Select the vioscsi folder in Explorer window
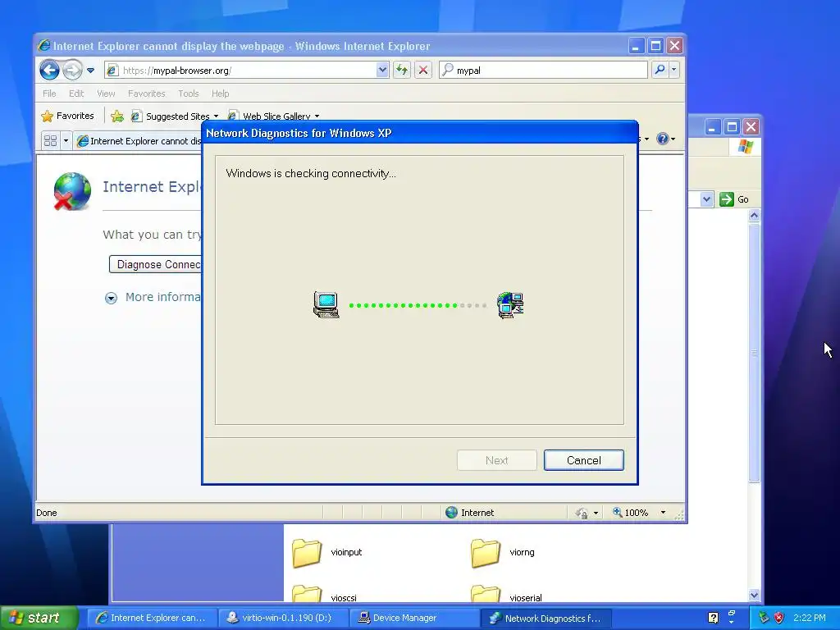The image size is (840, 630). tap(325, 594)
